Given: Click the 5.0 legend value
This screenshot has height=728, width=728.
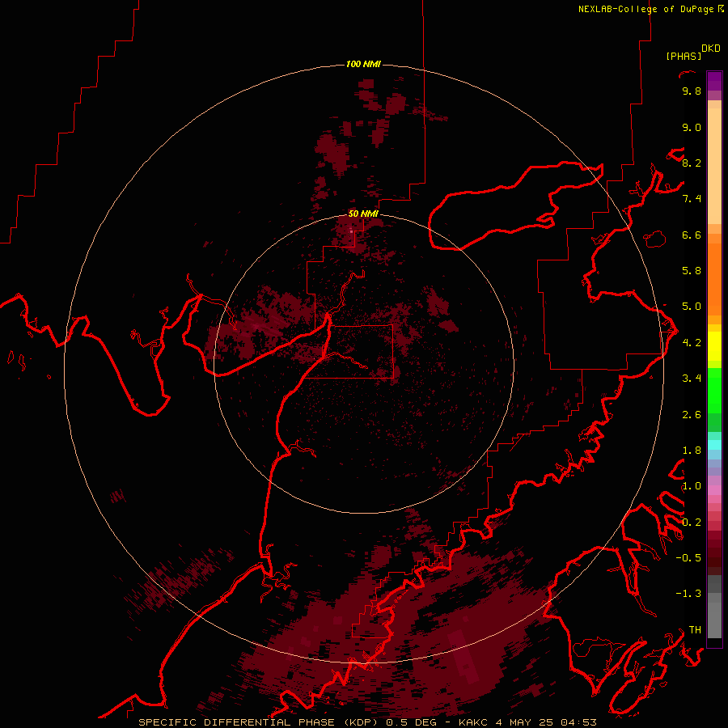Looking at the screenshot, I should [692, 307].
